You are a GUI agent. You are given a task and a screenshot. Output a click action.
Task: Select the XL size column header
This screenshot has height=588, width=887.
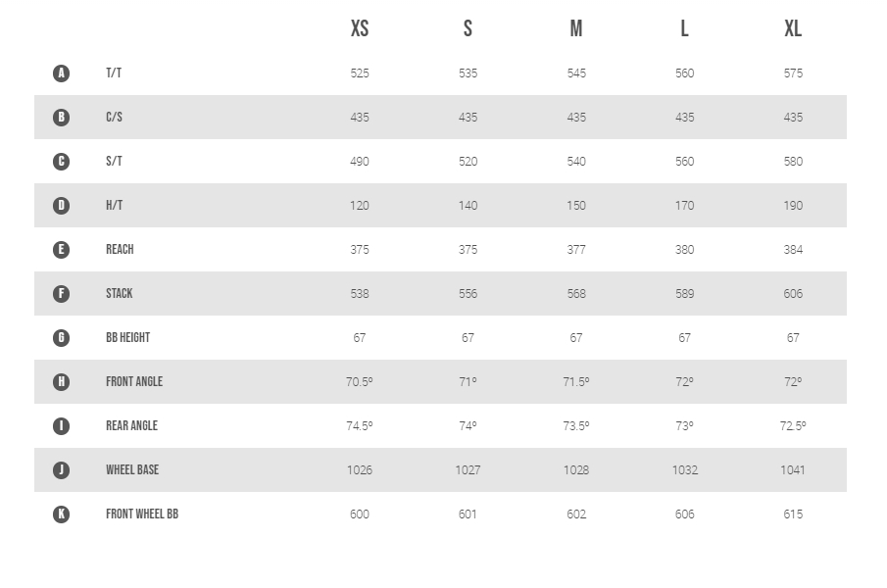click(x=793, y=28)
